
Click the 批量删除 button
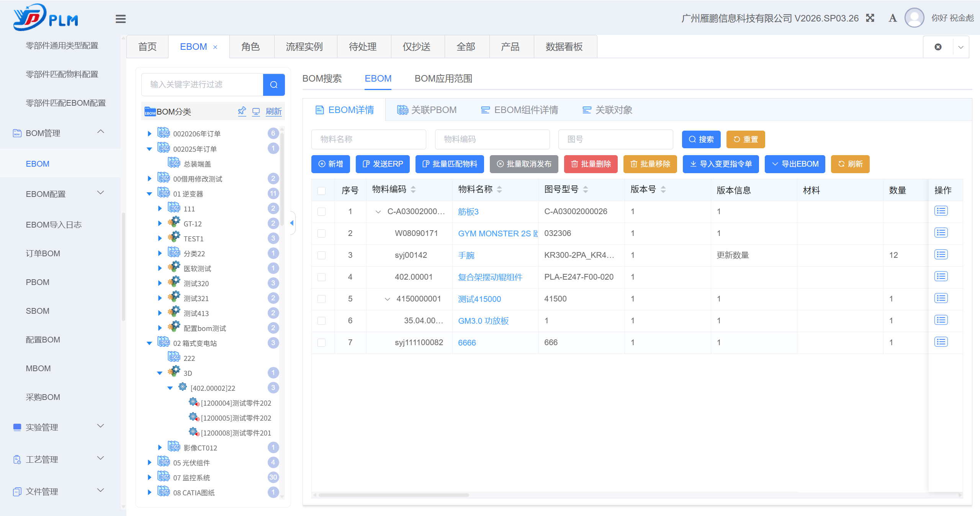click(x=591, y=164)
